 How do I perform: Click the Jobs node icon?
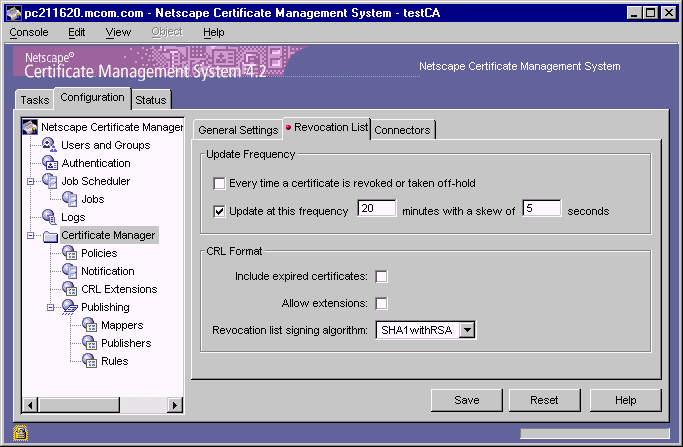point(70,199)
